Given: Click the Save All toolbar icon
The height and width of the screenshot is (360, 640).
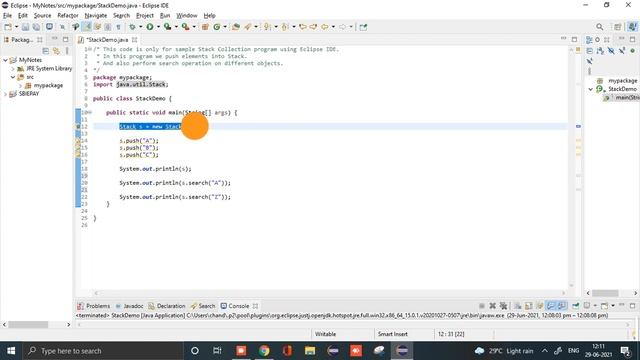Looking at the screenshot, I should (36, 27).
